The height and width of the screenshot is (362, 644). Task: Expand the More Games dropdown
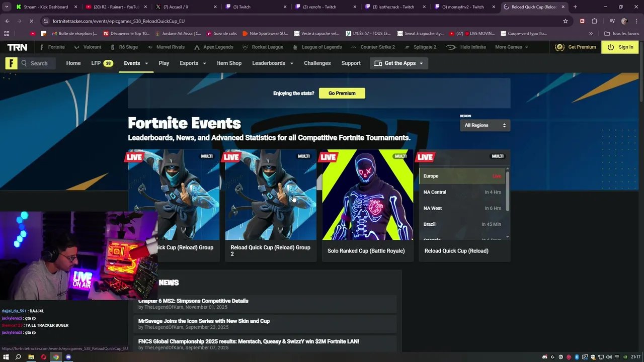[x=512, y=47]
